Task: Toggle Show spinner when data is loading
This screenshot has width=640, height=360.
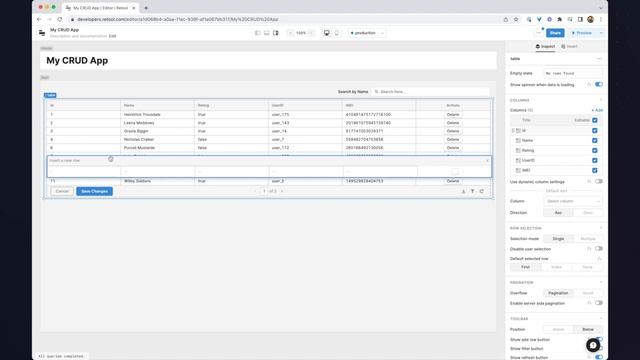Action: click(x=598, y=84)
